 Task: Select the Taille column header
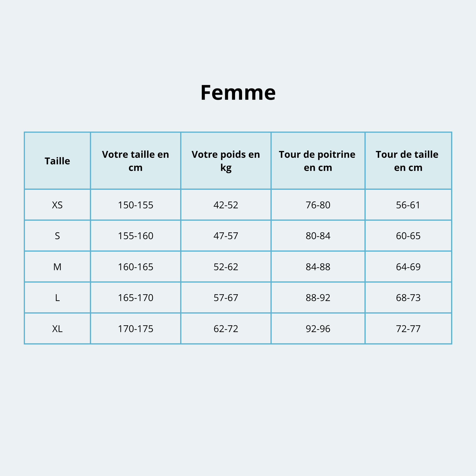point(57,161)
